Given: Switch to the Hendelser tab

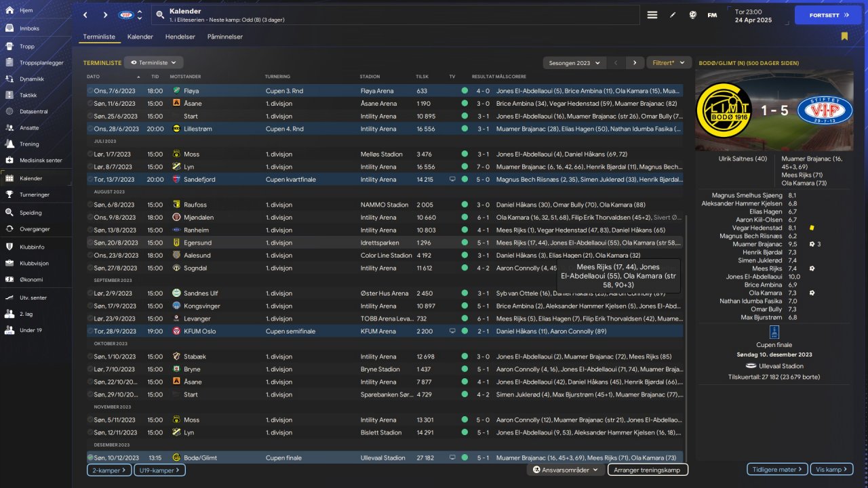Looking at the screenshot, I should pos(180,37).
